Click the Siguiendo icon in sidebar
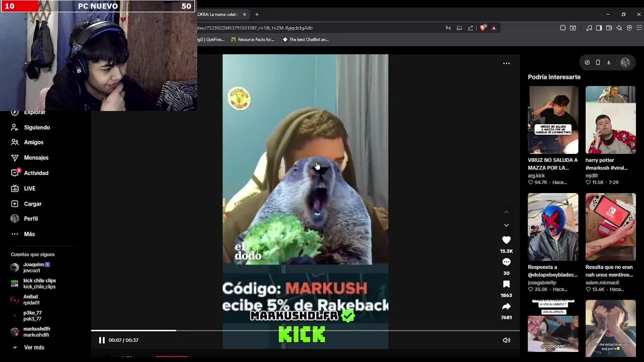The image size is (644, 362). tap(15, 128)
